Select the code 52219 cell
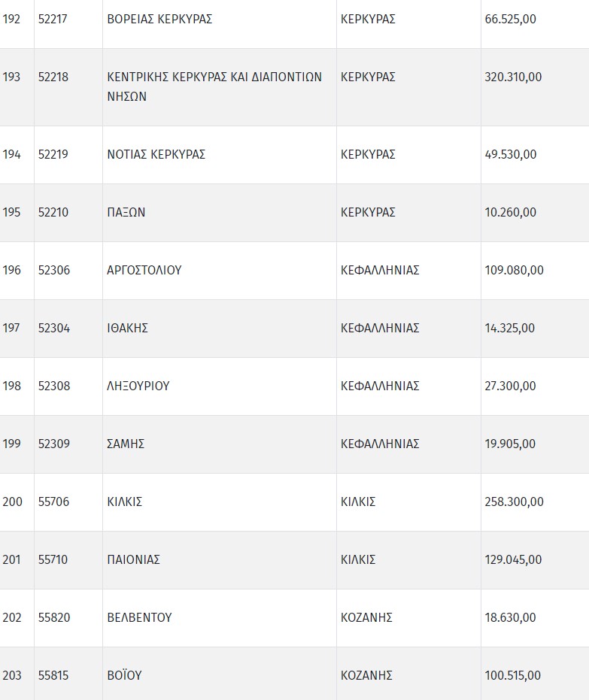 point(53,154)
